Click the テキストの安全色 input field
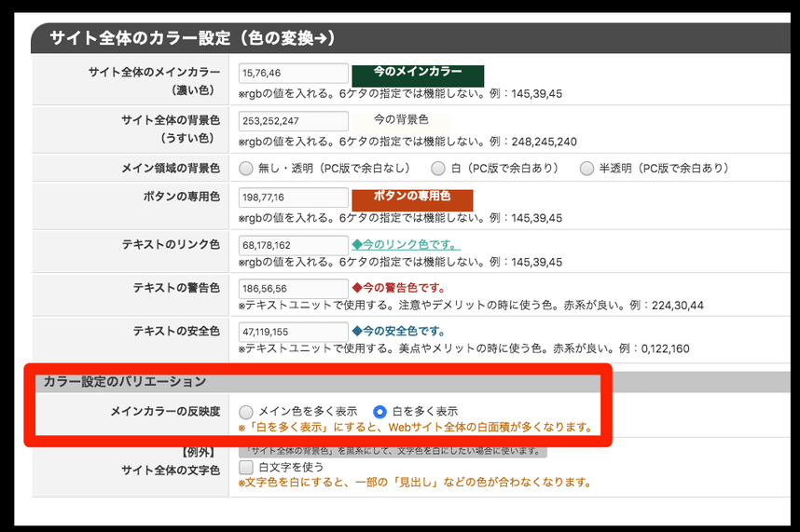The image size is (800, 532). 293,332
